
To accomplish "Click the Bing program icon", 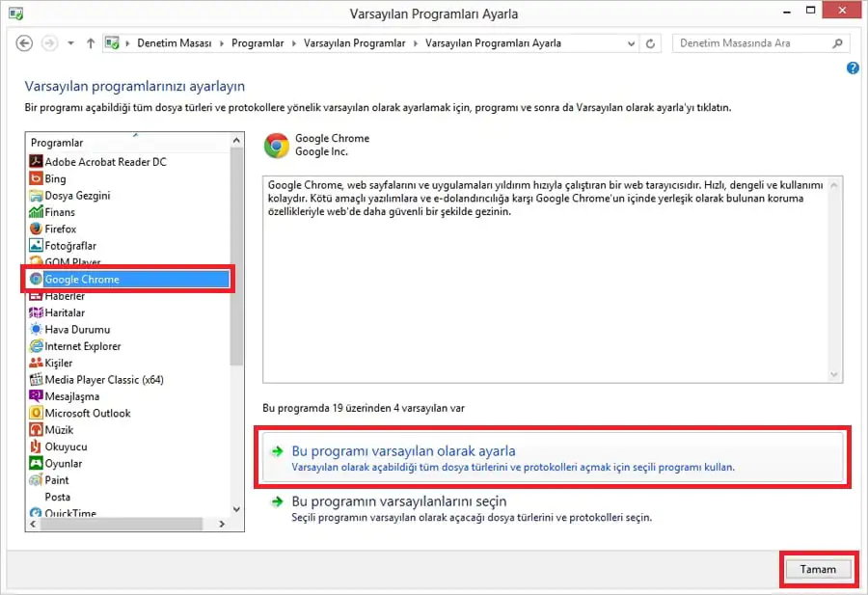I will tap(36, 178).
